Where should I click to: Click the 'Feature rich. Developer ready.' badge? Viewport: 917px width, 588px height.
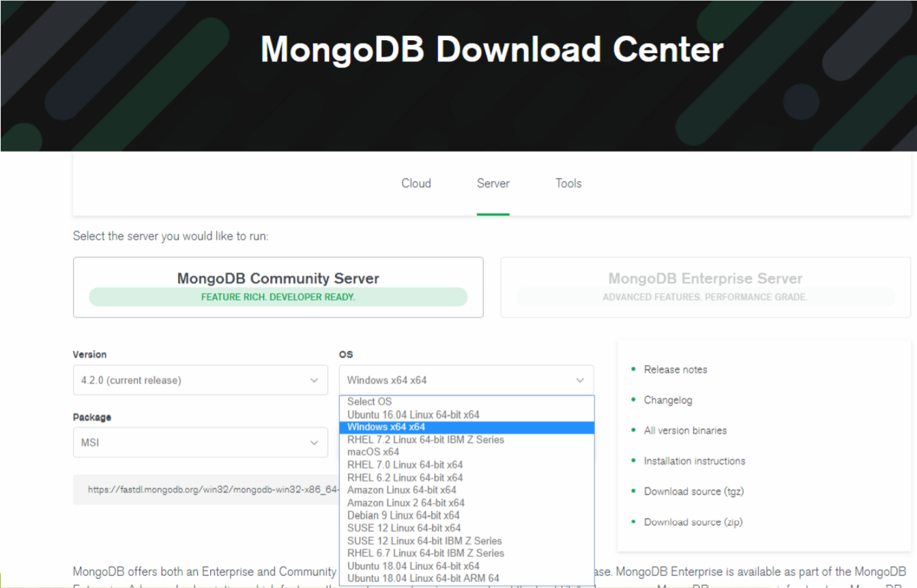coord(278,297)
